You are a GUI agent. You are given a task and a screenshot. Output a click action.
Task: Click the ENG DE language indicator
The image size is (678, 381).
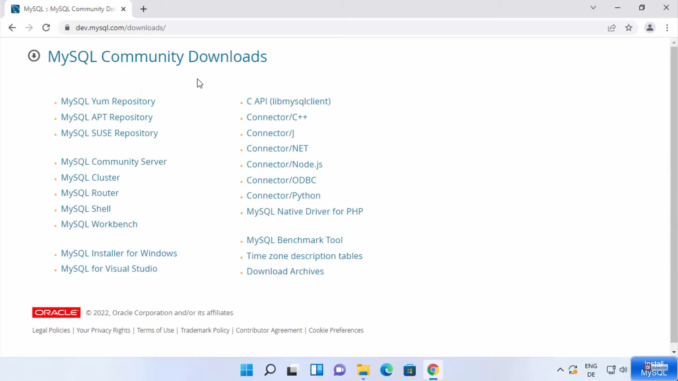[x=591, y=370]
